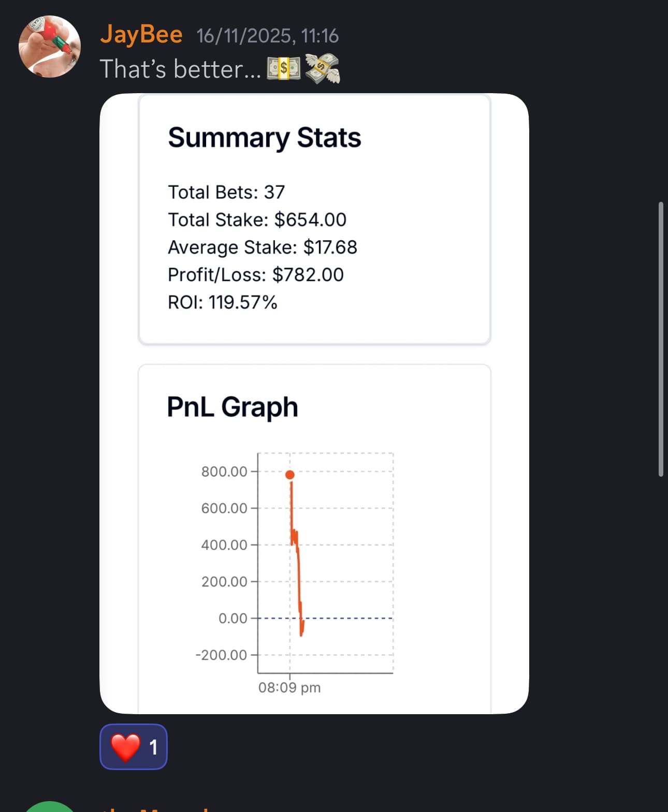Image resolution: width=668 pixels, height=812 pixels.
Task: Open JayBee's profile avatar
Action: coord(50,47)
